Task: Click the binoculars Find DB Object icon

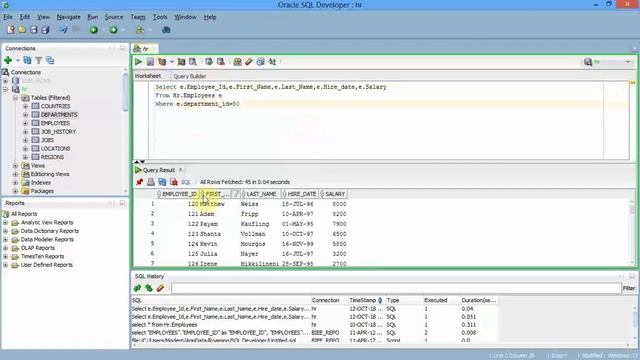Action: pos(166,30)
